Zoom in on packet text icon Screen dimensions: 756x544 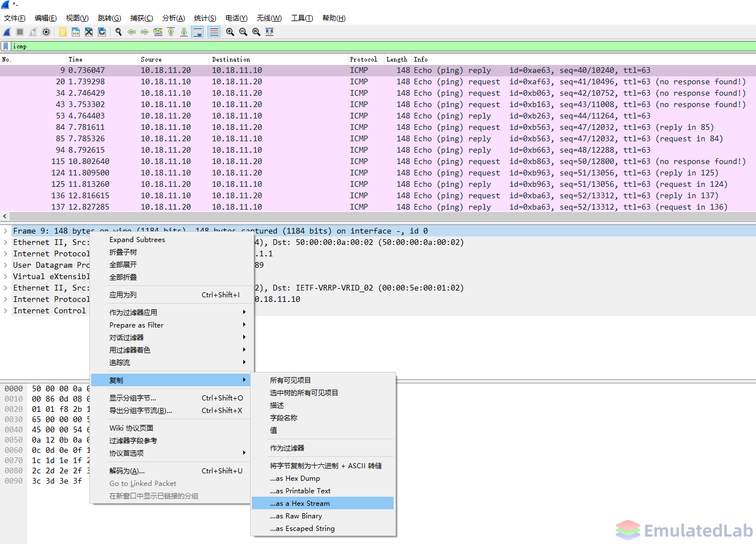point(230,32)
